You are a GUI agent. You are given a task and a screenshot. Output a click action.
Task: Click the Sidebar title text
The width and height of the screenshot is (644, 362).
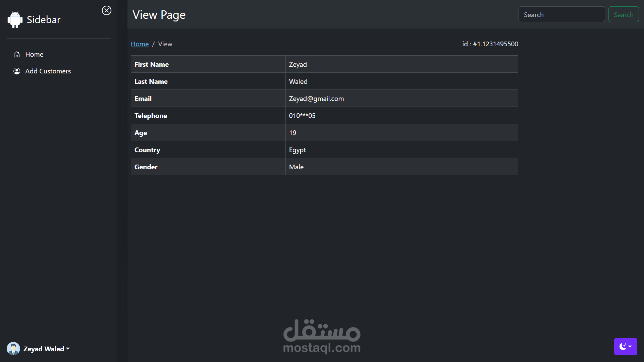pyautogui.click(x=44, y=20)
